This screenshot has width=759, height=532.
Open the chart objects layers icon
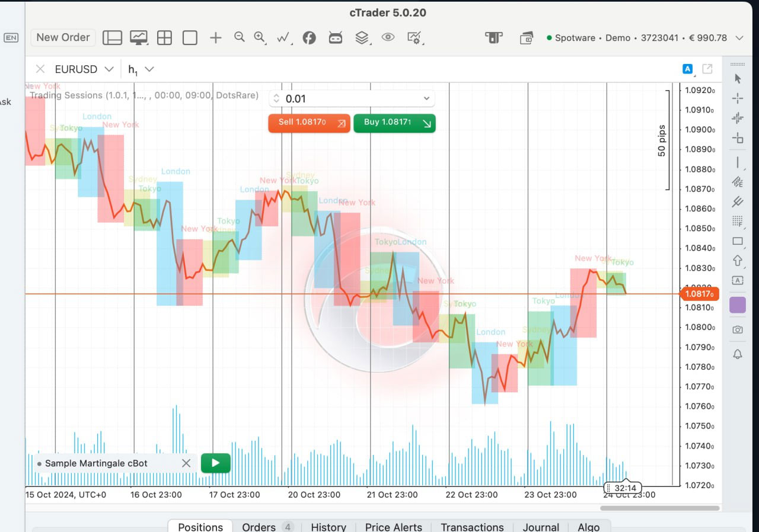point(361,37)
